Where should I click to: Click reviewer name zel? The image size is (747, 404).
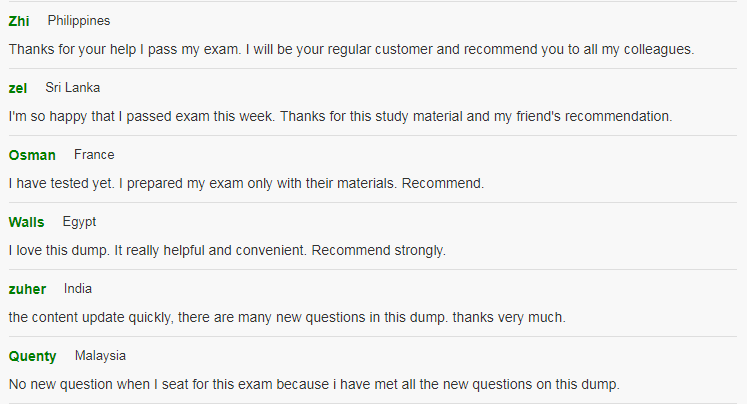18,89
